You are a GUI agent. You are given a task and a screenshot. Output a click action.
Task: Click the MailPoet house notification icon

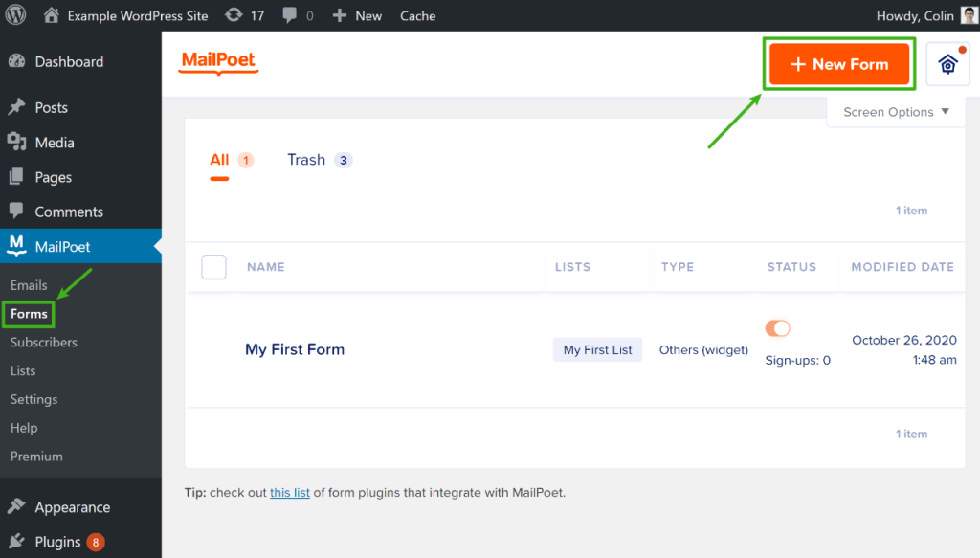pos(947,64)
